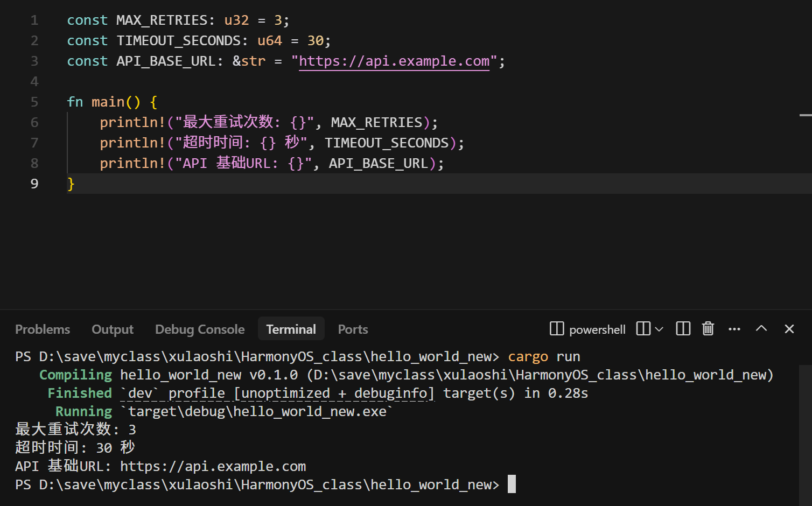Click the terminal vertical scrollbar
The width and height of the screenshot is (812, 506).
click(806, 436)
